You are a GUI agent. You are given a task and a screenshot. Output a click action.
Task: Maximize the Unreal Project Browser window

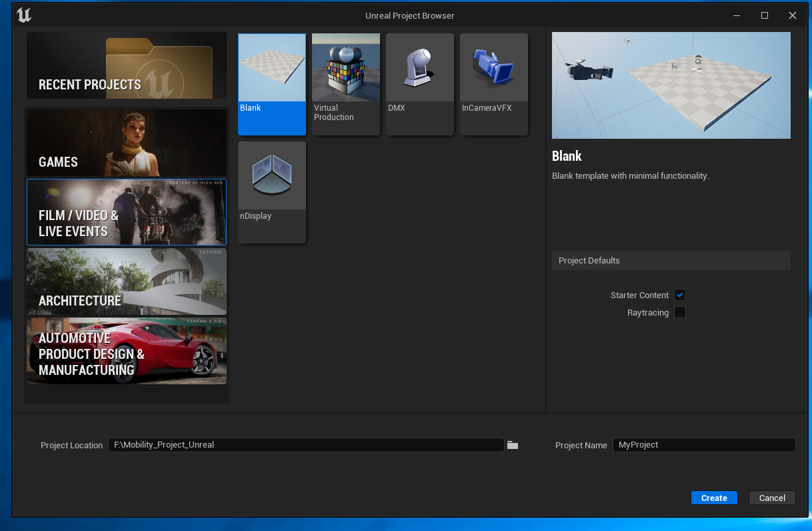pyautogui.click(x=765, y=15)
